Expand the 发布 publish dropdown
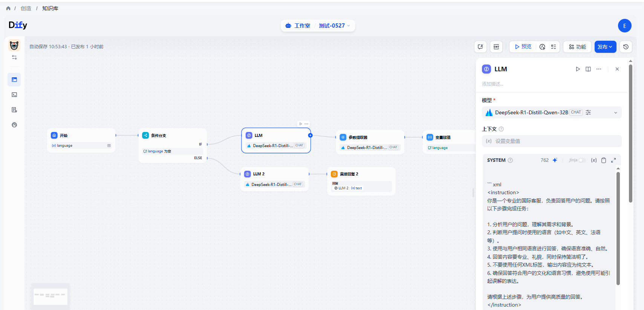The image size is (644, 310). pos(605,47)
